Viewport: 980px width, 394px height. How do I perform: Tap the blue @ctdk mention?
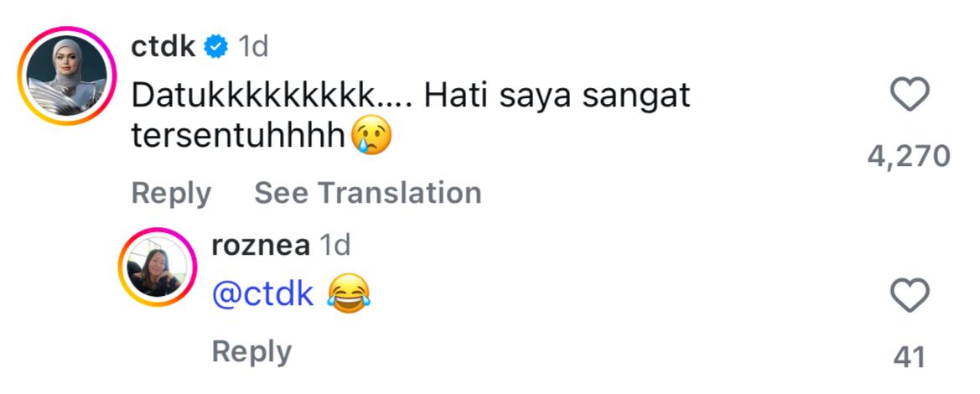(263, 294)
